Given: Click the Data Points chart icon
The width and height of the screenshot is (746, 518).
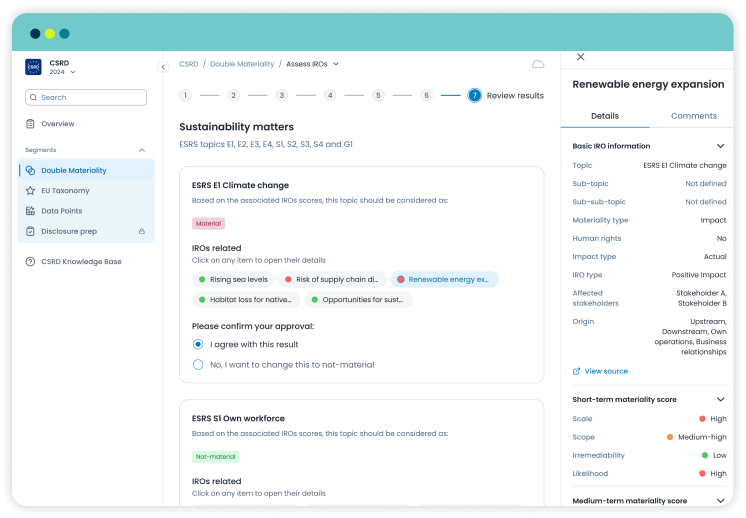Looking at the screenshot, I should point(30,211).
